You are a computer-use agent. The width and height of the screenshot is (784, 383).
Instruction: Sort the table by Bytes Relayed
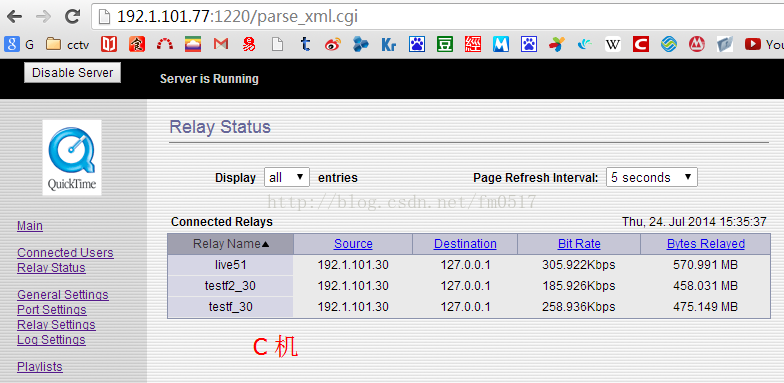tap(706, 244)
